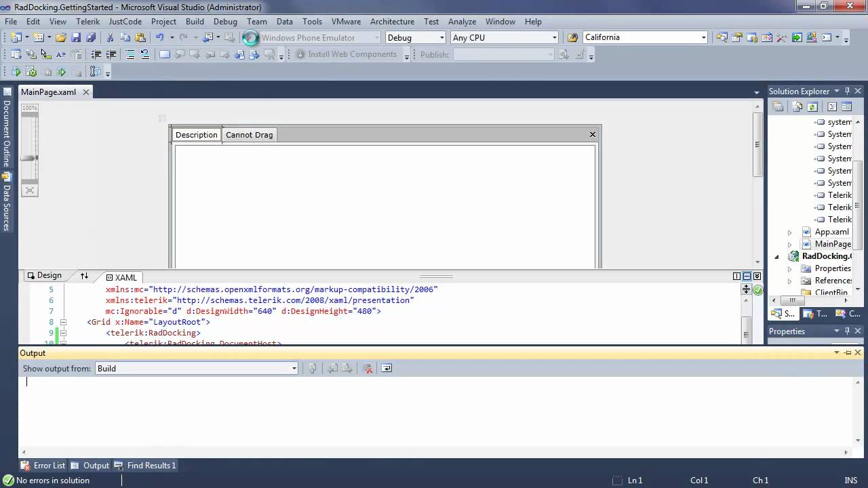Image resolution: width=868 pixels, height=488 pixels.
Task: Click the Navigate Backward icon
Action: coord(208,37)
